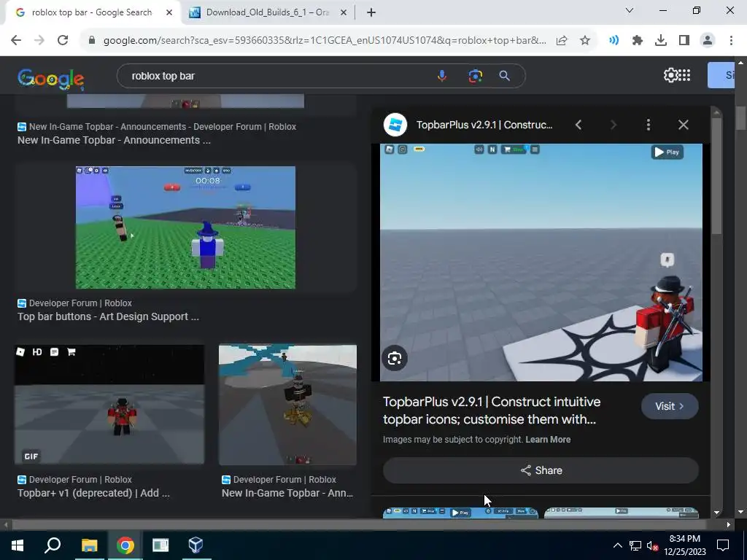This screenshot has width=747, height=560.
Task: Close the image preview panel
Action: tap(684, 125)
